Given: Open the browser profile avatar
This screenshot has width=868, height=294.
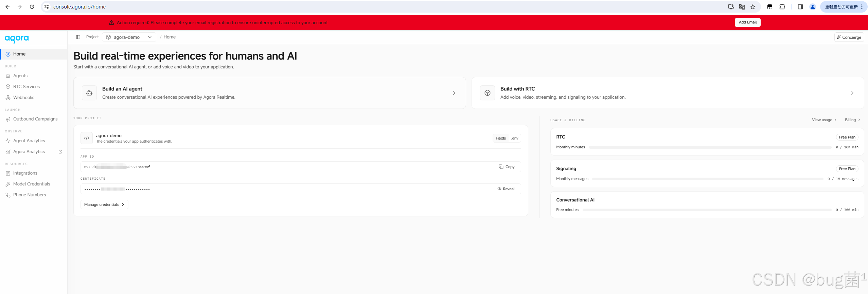Looking at the screenshot, I should [x=813, y=7].
